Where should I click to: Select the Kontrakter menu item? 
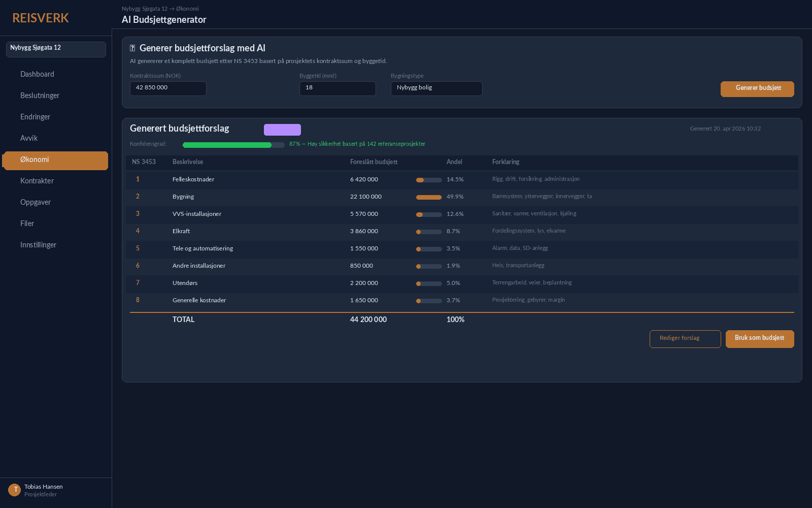pos(37,181)
